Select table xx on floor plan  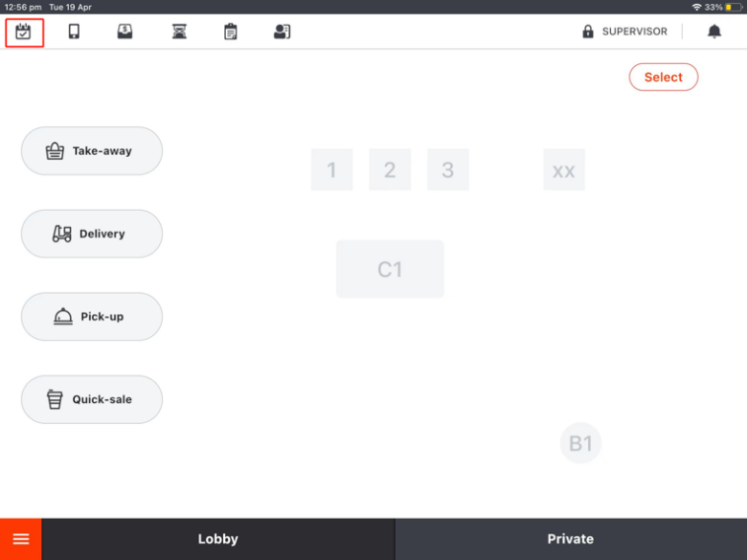pyautogui.click(x=563, y=170)
